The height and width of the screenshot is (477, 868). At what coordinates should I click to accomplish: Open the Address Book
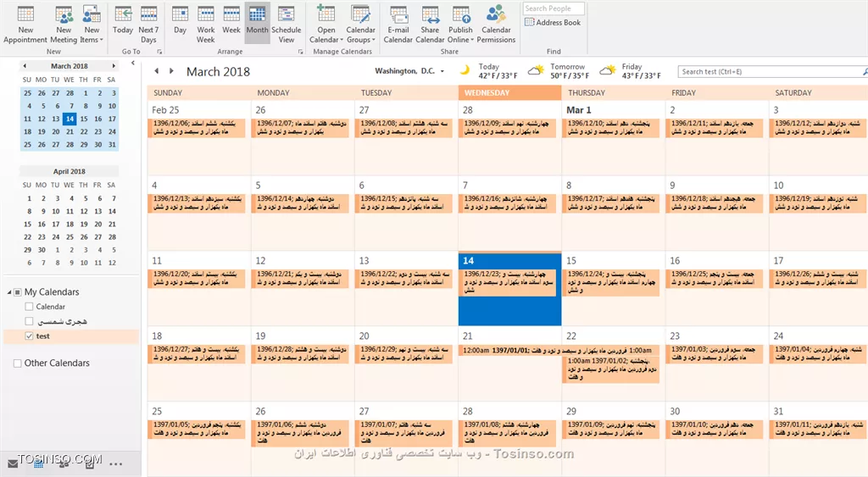coord(553,22)
